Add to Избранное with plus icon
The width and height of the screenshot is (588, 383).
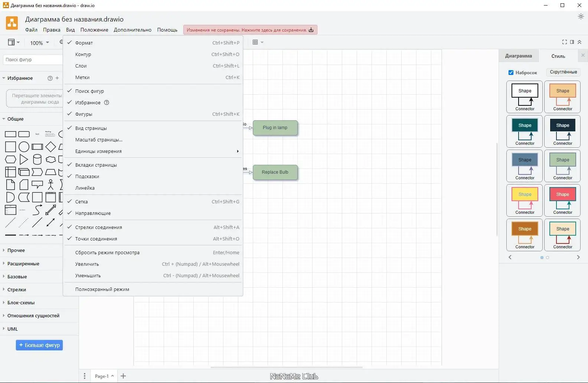pos(57,78)
